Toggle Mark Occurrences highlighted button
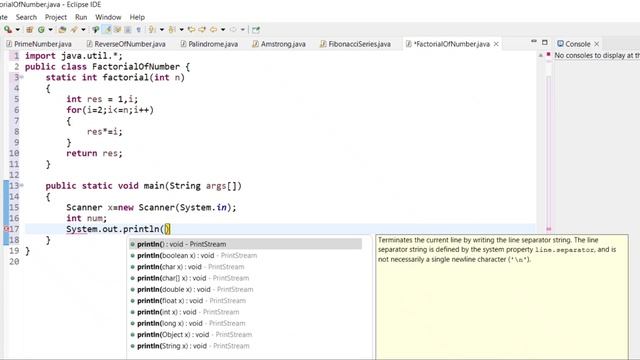640x360 pixels. click(x=107, y=29)
